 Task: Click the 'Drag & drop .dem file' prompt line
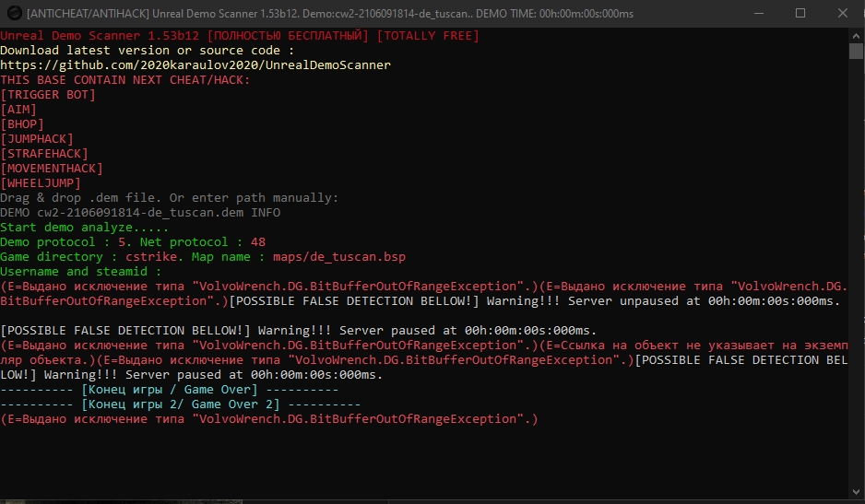coord(170,198)
